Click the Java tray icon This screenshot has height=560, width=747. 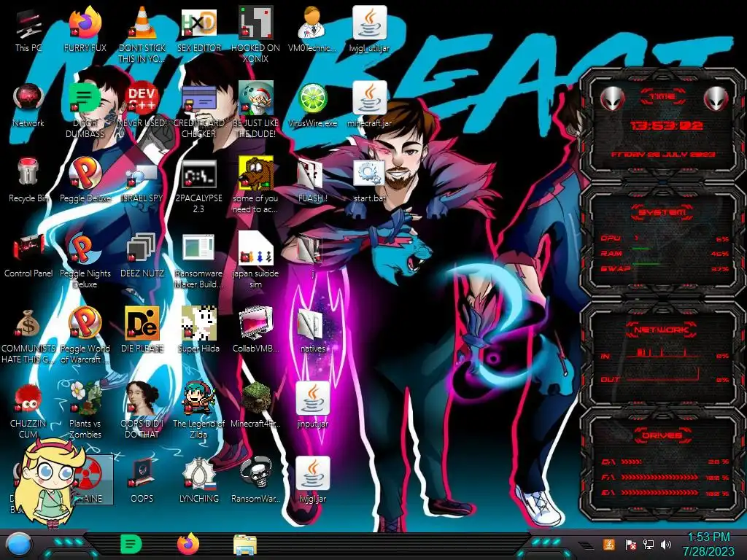609,544
